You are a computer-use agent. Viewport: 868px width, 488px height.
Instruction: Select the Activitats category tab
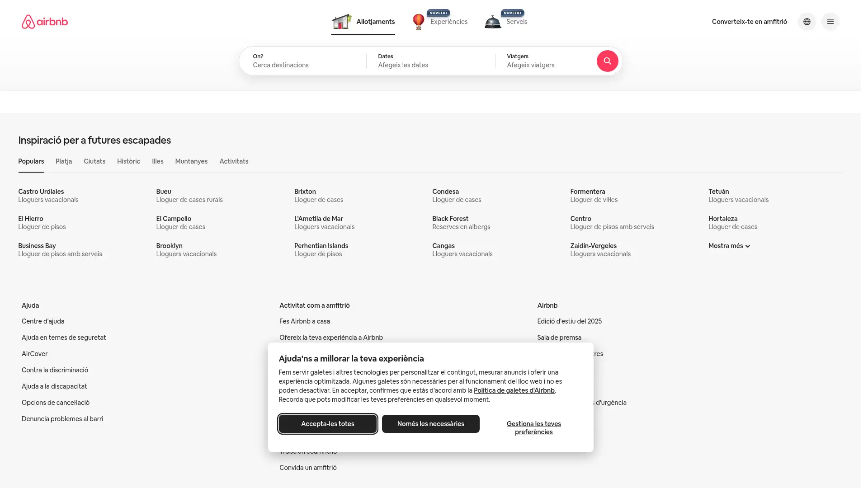pyautogui.click(x=234, y=161)
